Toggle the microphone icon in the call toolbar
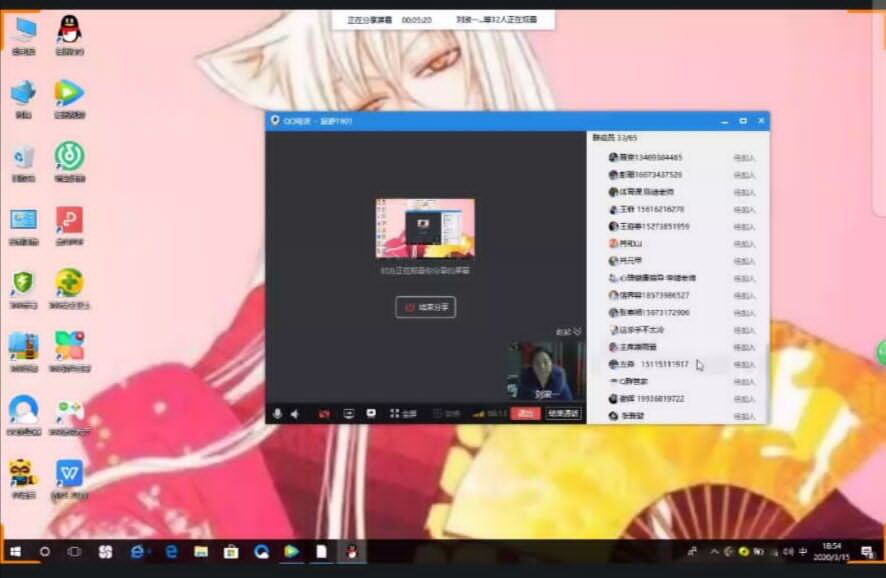The height and width of the screenshot is (578, 886). point(277,414)
